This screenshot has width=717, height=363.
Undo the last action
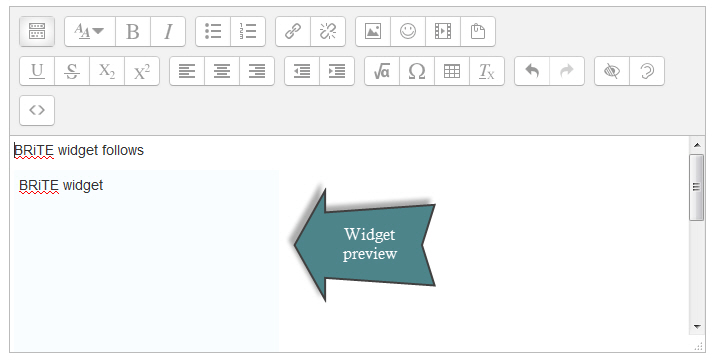(532, 71)
